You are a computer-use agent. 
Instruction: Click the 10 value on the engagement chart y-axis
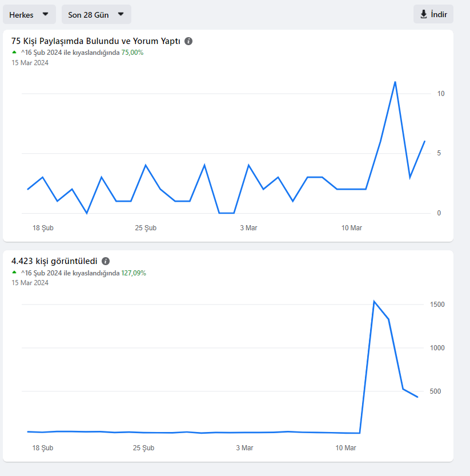pos(440,94)
